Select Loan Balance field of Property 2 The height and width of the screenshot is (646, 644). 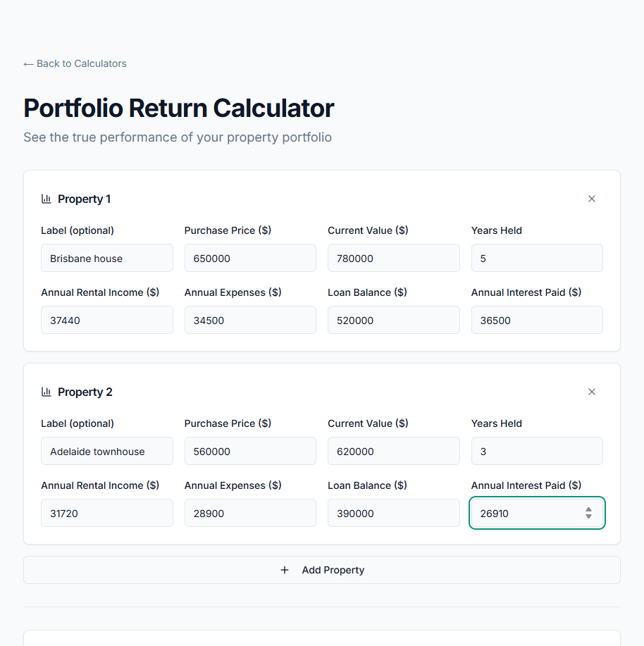393,513
